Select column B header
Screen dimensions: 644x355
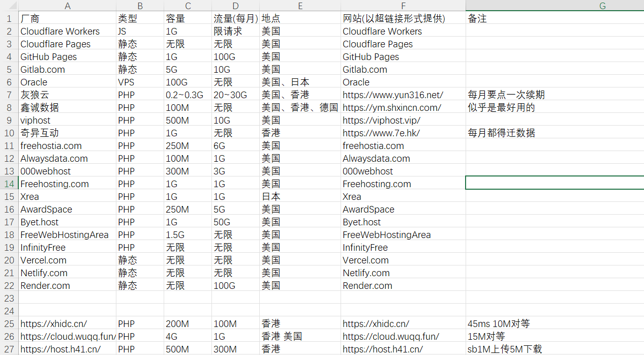140,6
